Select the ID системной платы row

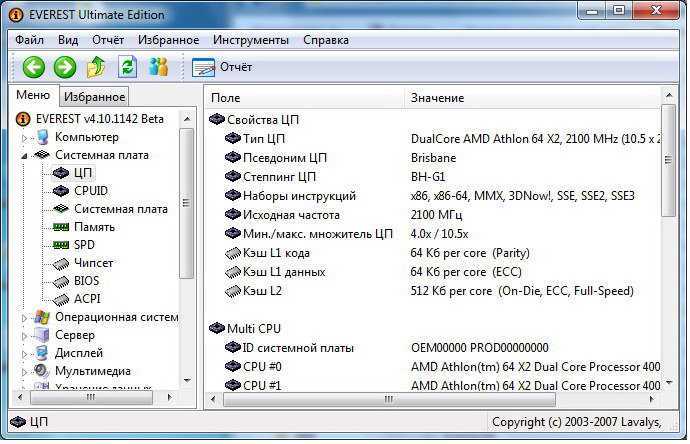click(434, 348)
